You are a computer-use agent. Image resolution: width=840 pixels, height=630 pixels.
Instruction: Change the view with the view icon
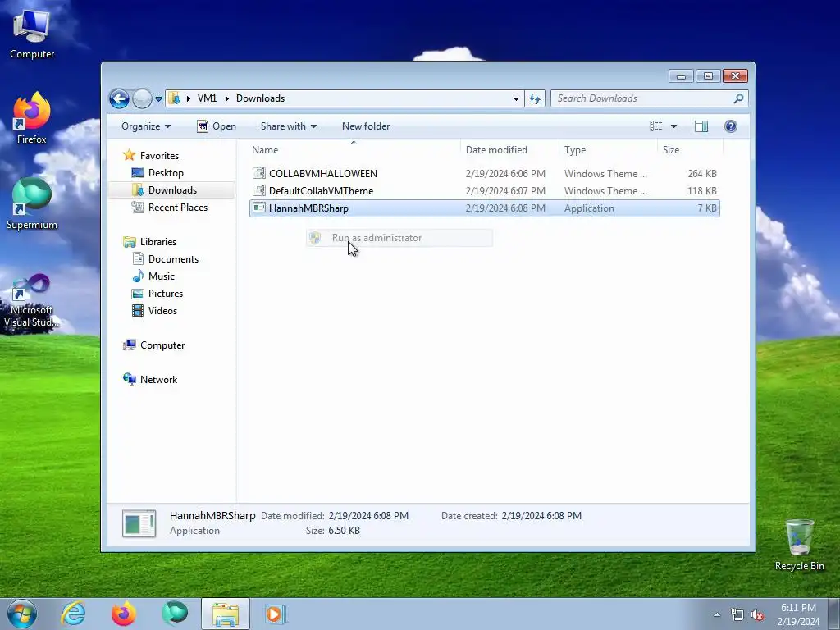pyautogui.click(x=655, y=126)
